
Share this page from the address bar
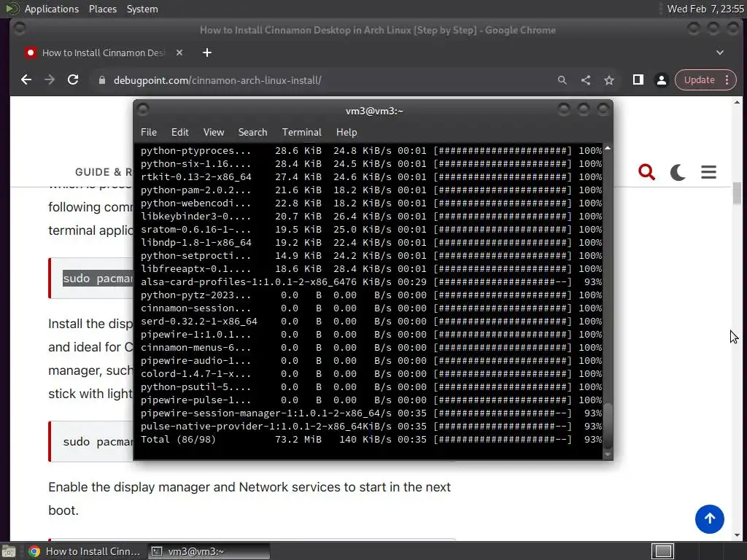click(x=586, y=80)
